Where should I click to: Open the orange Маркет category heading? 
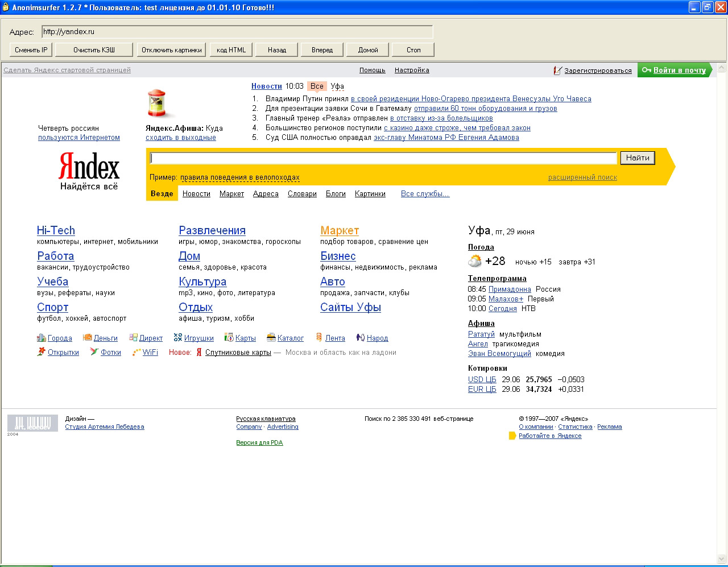click(340, 230)
